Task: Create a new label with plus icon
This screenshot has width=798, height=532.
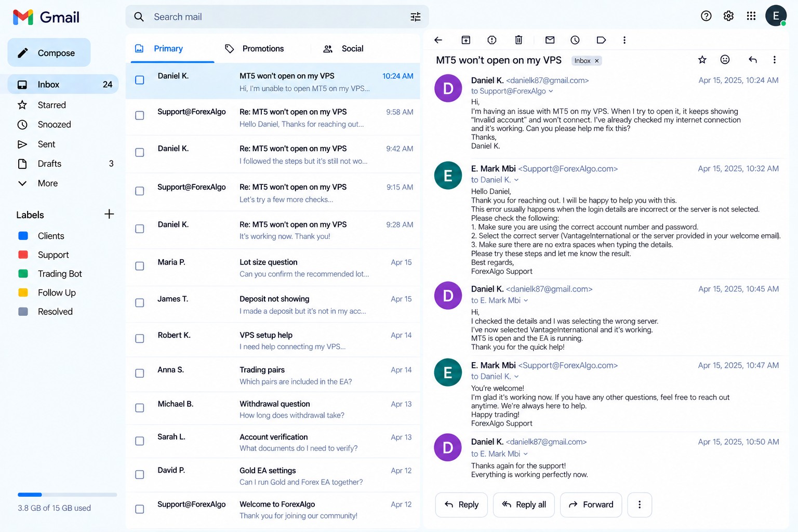Action: (x=109, y=214)
